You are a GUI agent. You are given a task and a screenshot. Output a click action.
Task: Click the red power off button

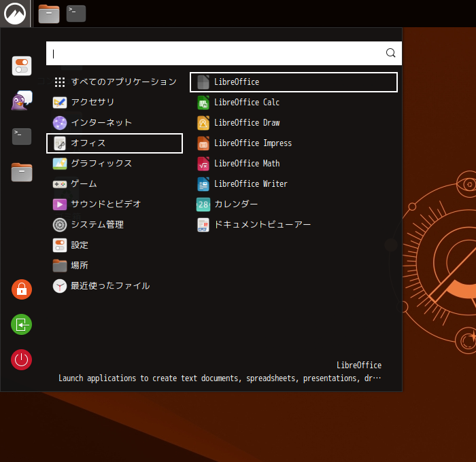(22, 360)
